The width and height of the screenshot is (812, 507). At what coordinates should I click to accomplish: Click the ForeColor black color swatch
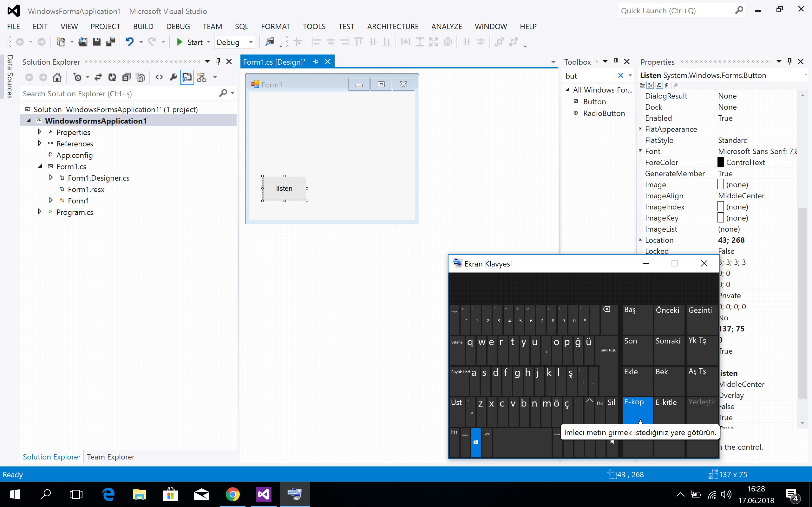click(x=720, y=162)
